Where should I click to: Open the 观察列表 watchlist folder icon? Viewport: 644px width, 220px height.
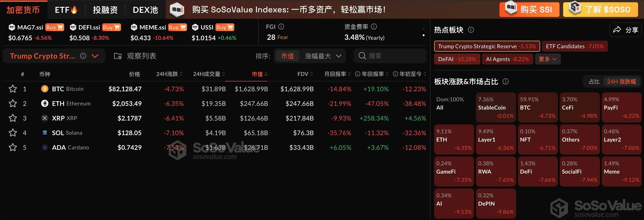(118, 56)
